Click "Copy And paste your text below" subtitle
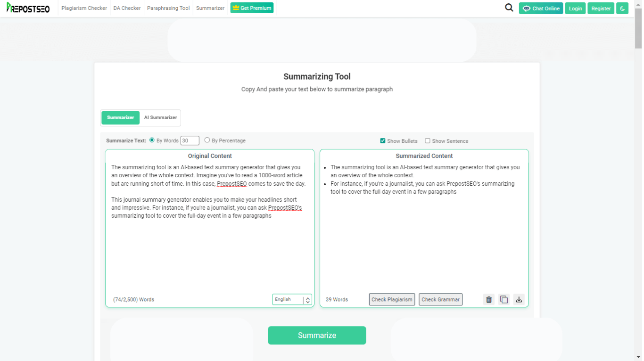The image size is (644, 361). click(317, 89)
